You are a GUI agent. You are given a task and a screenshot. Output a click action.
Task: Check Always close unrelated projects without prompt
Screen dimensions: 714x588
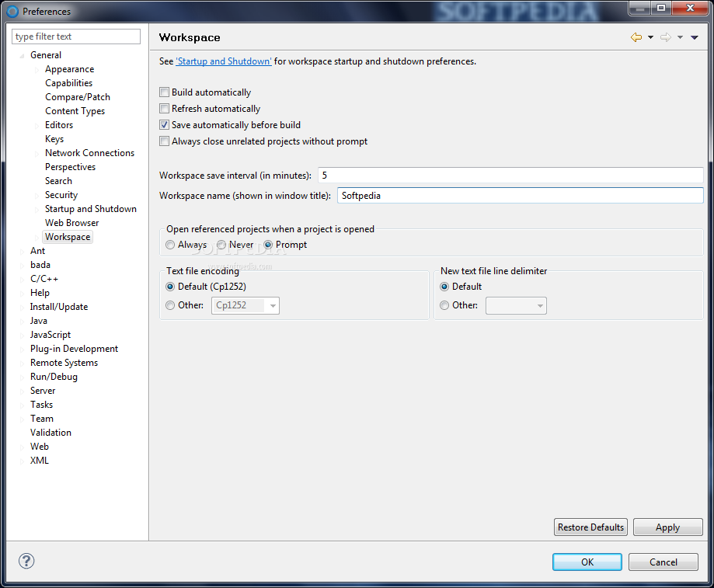tap(165, 141)
